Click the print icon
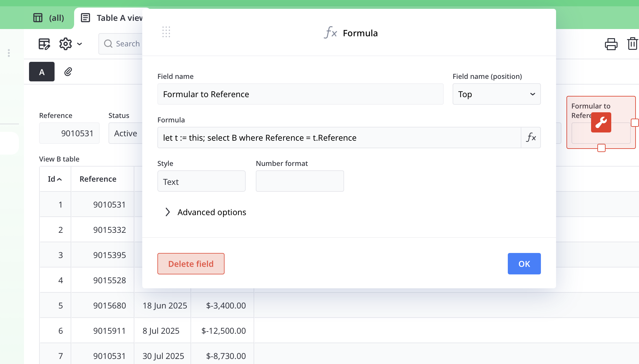Image resolution: width=639 pixels, height=364 pixels. tap(611, 44)
